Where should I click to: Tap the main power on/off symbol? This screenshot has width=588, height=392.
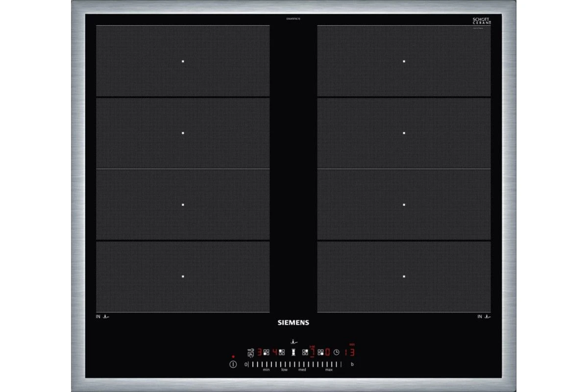[x=234, y=365]
